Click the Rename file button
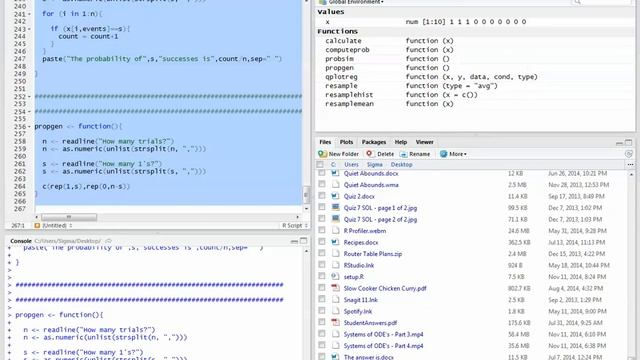Image resolution: width=640 pixels, height=360 pixels. 415,154
